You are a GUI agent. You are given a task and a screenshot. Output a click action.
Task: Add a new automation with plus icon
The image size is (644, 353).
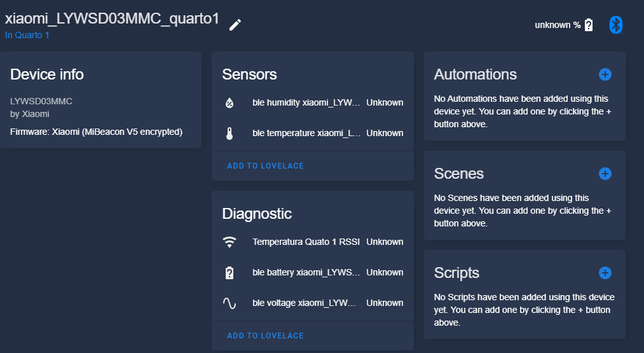[605, 74]
